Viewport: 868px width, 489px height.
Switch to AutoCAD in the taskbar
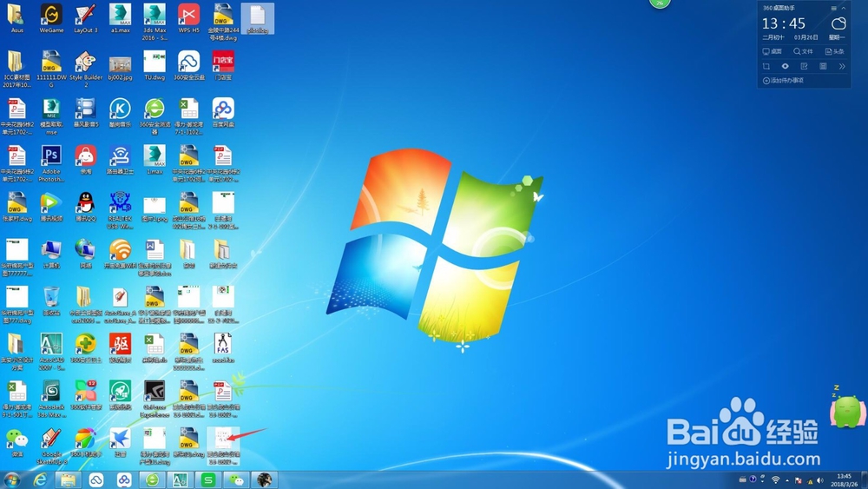pyautogui.click(x=180, y=479)
